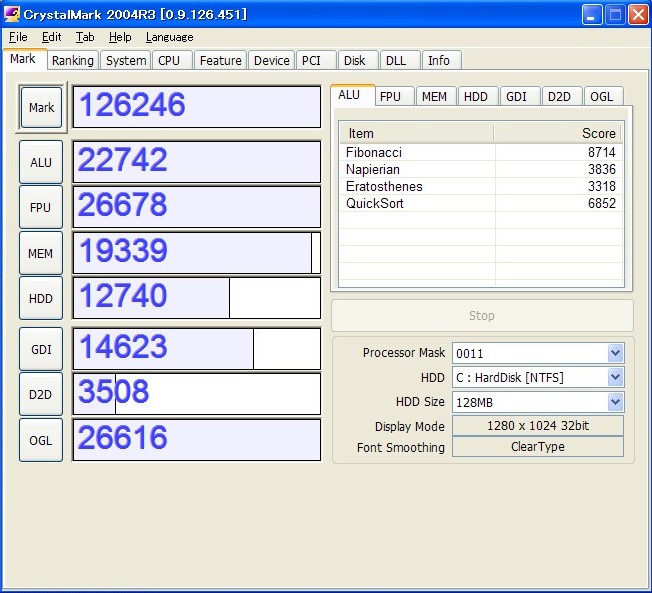Click the CrystalMark title bar app icon
The image size is (652, 593).
click(11, 14)
